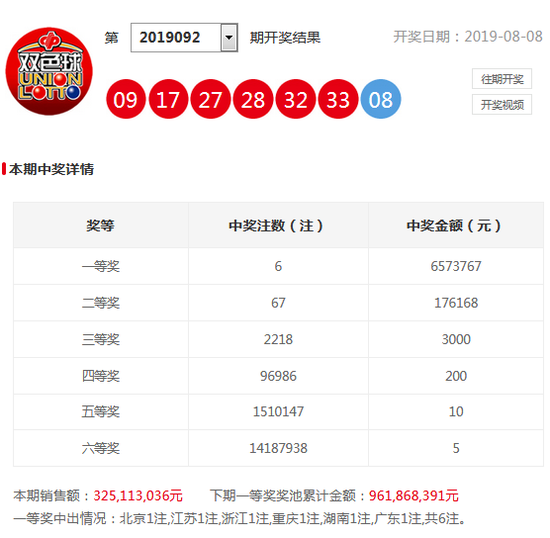
Task: Click second prize count 67
Action: [x=278, y=303]
